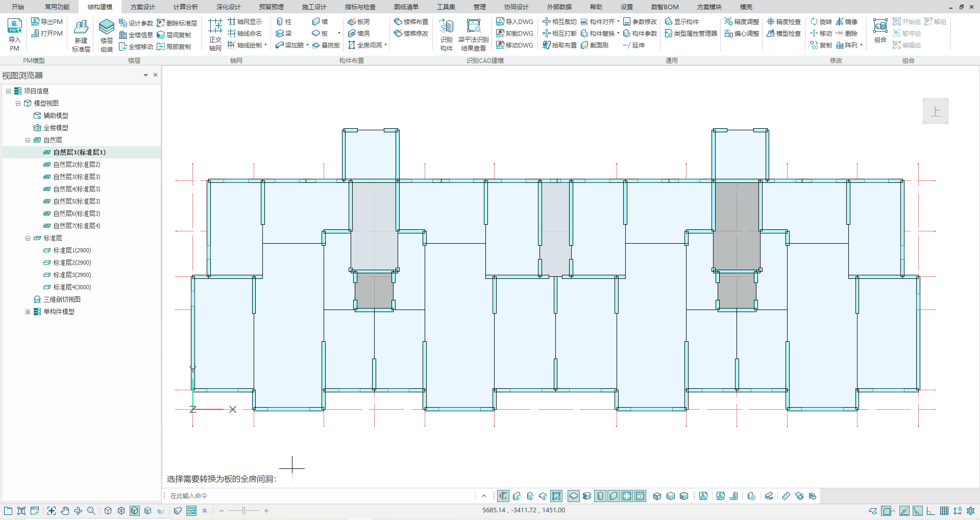The image size is (980, 520).
Task: Click the 拾取布置 pick-and-place tool
Action: [x=559, y=45]
